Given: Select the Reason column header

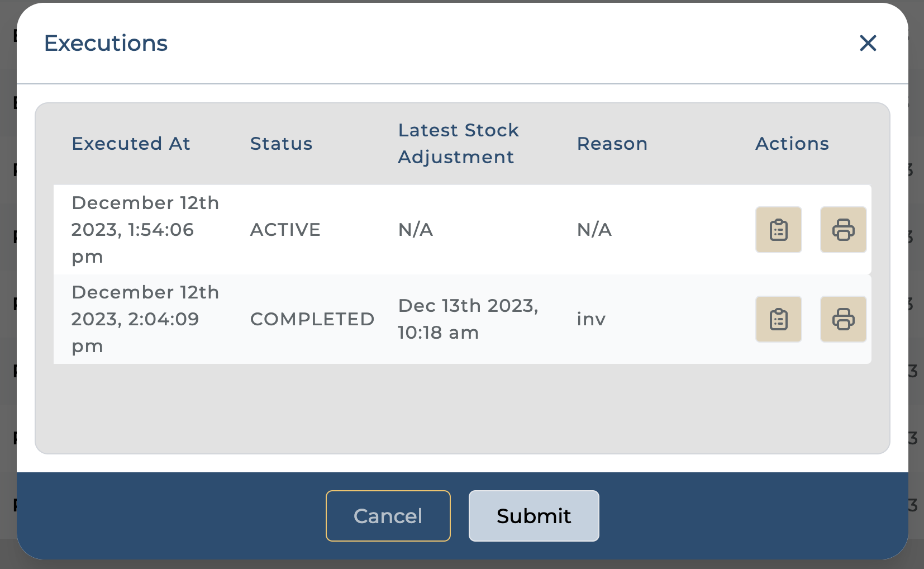Looking at the screenshot, I should tap(612, 144).
